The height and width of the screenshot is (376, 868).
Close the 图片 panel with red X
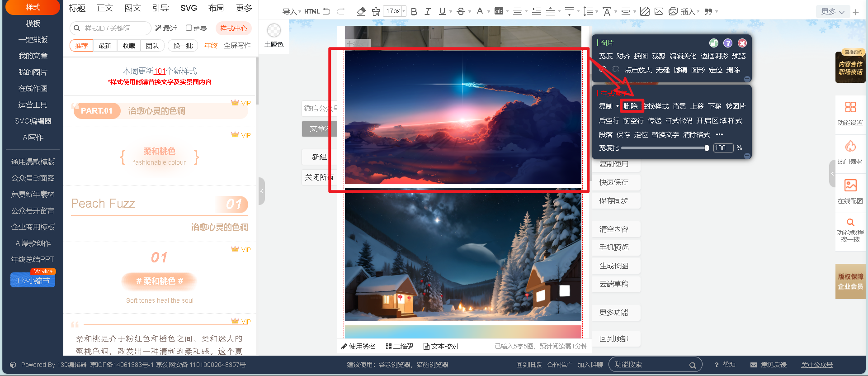[x=742, y=43]
